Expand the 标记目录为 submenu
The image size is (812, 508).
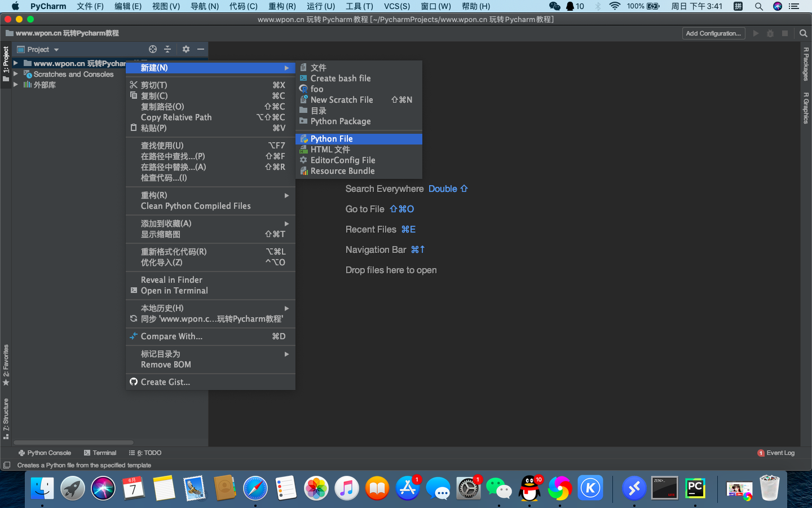coord(210,354)
